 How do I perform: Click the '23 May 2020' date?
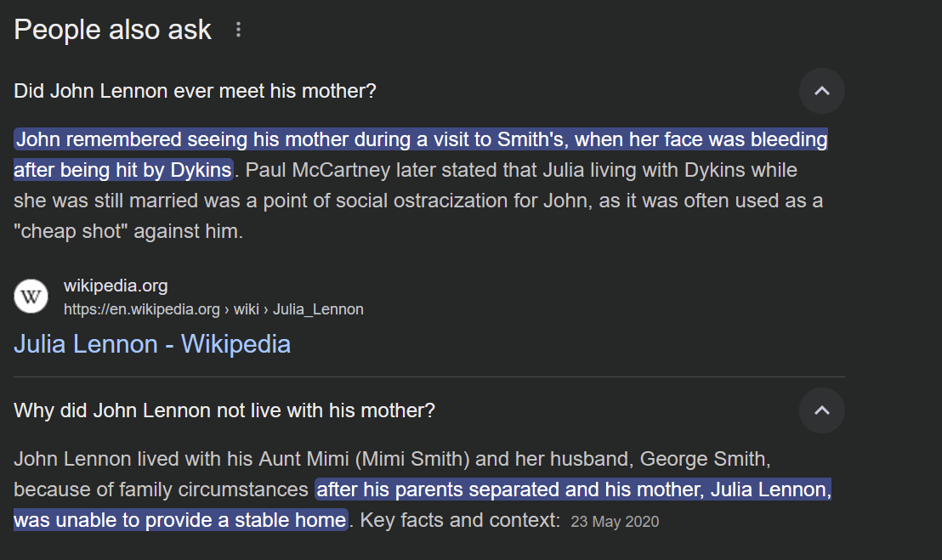pos(615,522)
